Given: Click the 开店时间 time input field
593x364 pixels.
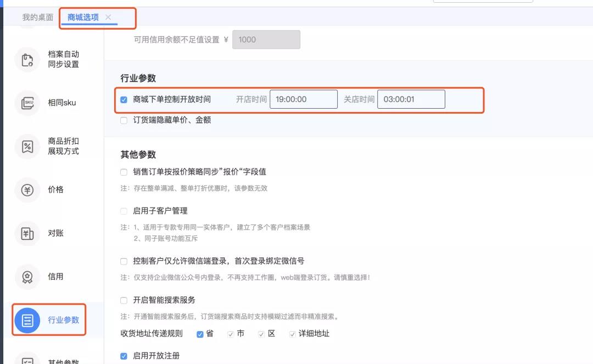Looking at the screenshot, I should click(x=304, y=99).
